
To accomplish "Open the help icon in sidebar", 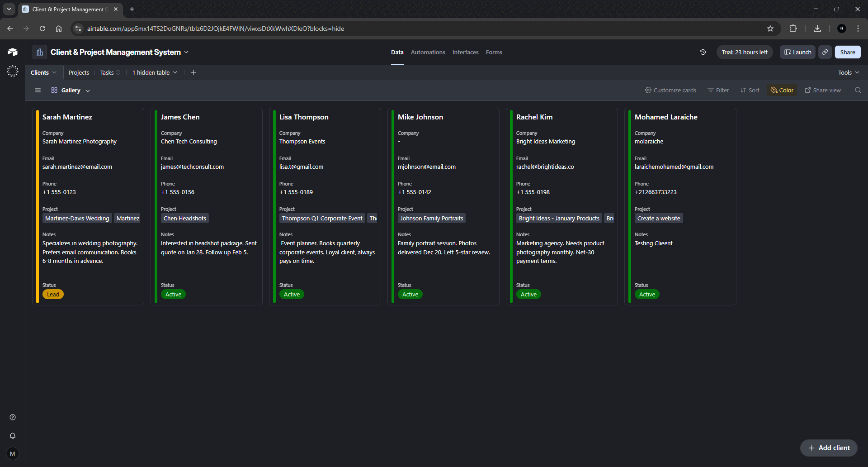I will pos(12,417).
